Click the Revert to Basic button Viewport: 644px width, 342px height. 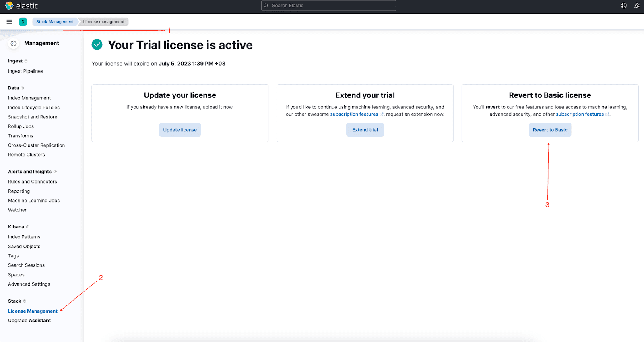coord(550,130)
